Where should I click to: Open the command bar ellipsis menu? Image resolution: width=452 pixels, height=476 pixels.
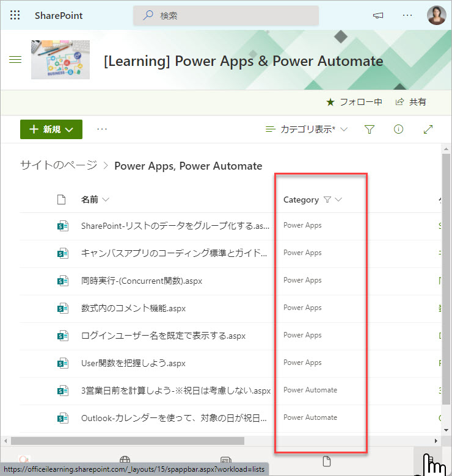click(x=102, y=129)
